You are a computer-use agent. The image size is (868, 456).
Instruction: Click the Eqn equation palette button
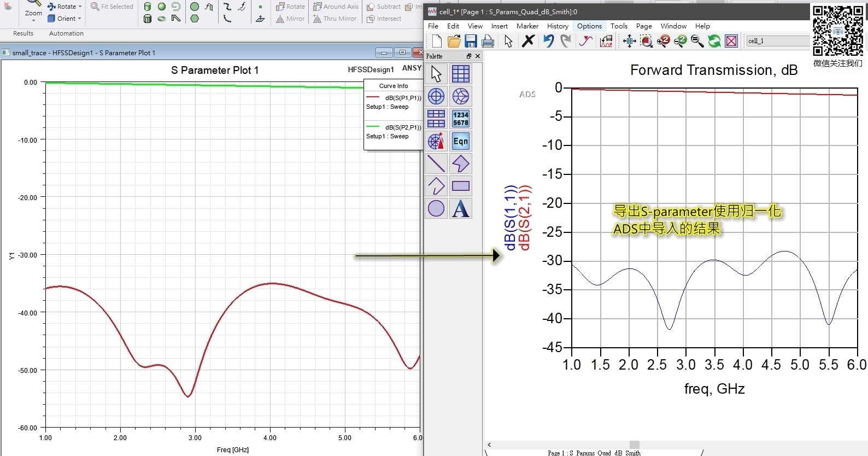[460, 141]
